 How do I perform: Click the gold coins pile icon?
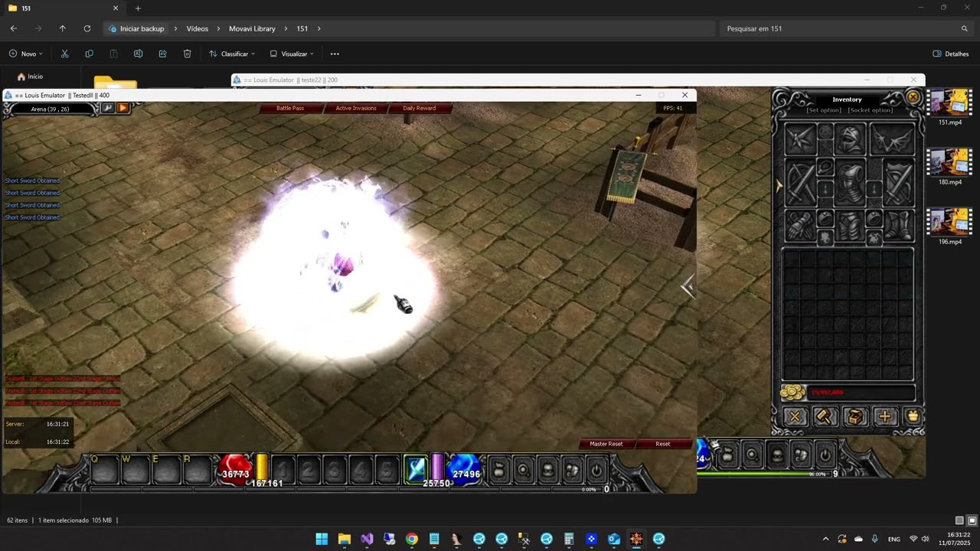pyautogui.click(x=792, y=393)
